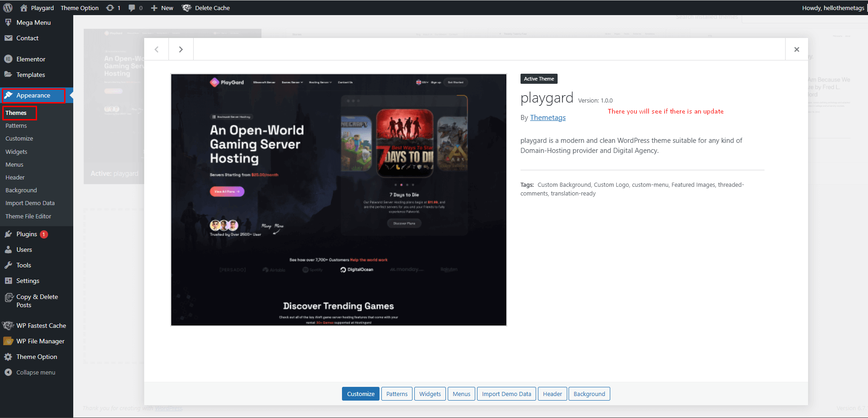Click the playgard theme title heading
This screenshot has width=868, height=418.
tap(547, 98)
